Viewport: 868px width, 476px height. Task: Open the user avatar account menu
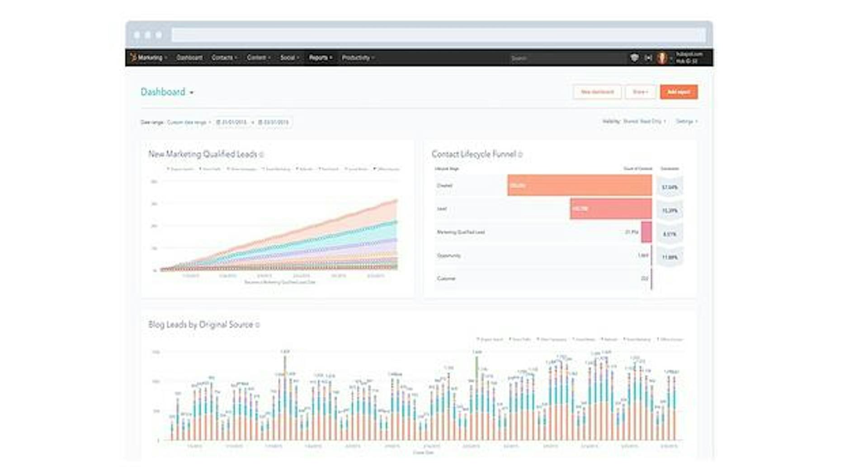click(662, 58)
